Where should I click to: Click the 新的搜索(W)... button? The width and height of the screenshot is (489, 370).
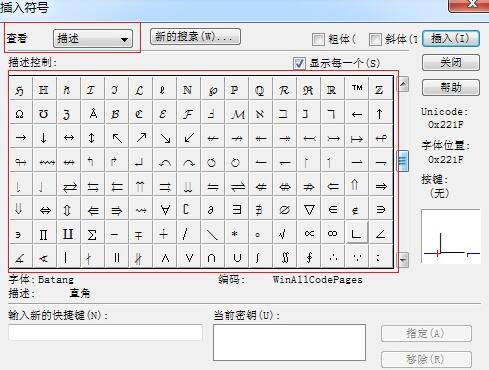coord(195,36)
